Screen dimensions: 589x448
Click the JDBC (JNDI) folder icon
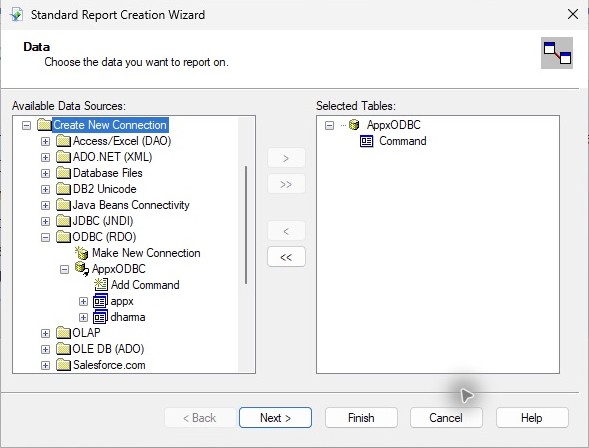pyautogui.click(x=63, y=221)
